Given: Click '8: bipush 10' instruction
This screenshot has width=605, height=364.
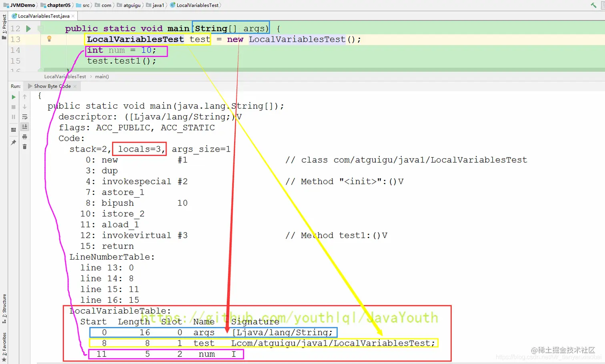Looking at the screenshot, I should tap(137, 203).
